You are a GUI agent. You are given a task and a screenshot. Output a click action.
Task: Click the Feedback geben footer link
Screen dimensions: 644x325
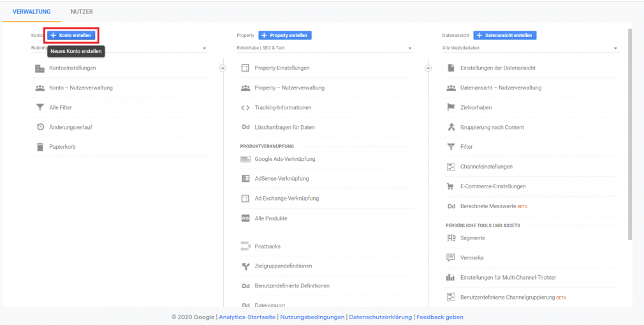pos(440,317)
